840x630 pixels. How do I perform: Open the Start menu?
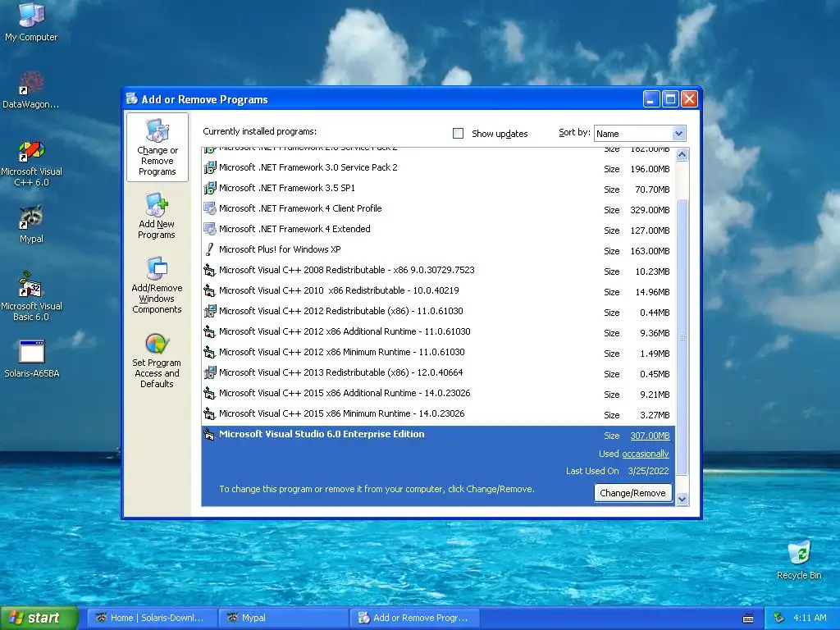tap(39, 619)
